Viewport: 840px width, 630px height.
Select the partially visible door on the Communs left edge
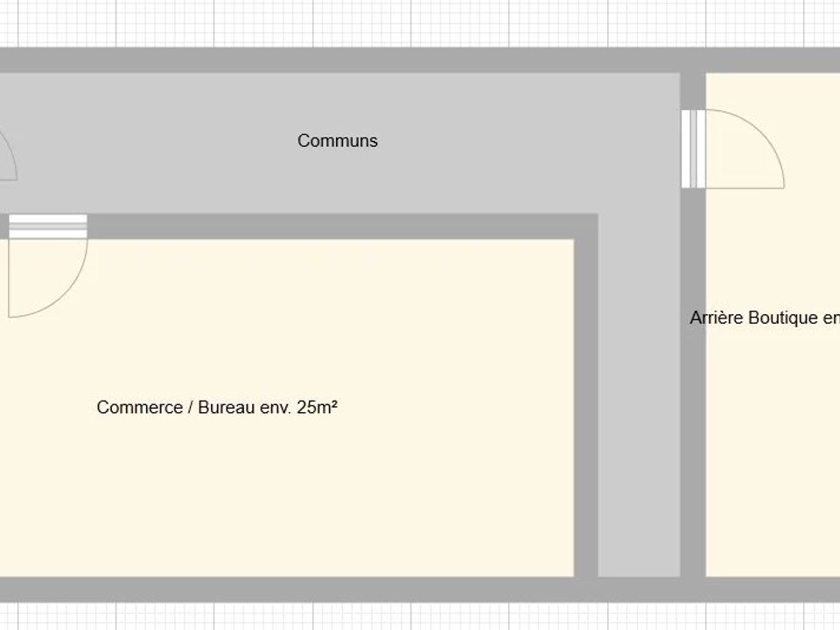pos(8,156)
